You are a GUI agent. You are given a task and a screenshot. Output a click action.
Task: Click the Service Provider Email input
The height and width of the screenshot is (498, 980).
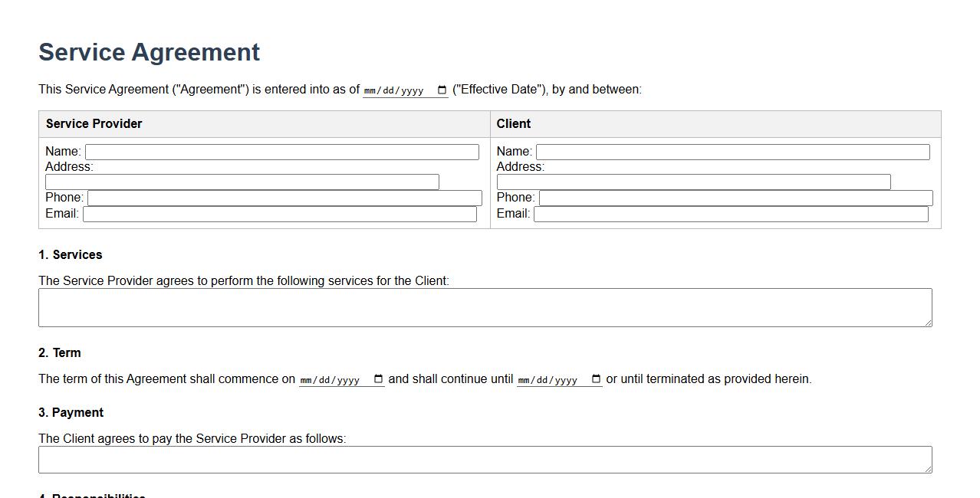[x=281, y=214]
